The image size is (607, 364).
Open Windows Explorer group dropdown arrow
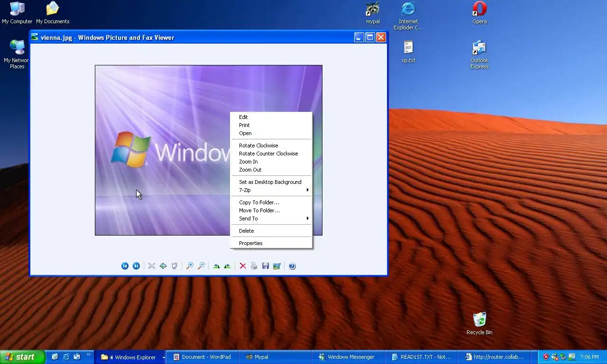pyautogui.click(x=164, y=357)
